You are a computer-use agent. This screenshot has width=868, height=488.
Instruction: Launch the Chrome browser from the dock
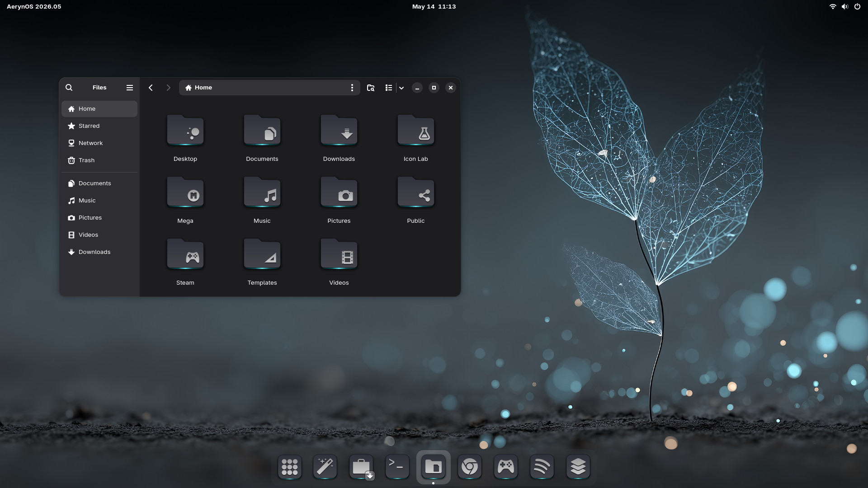tap(470, 467)
